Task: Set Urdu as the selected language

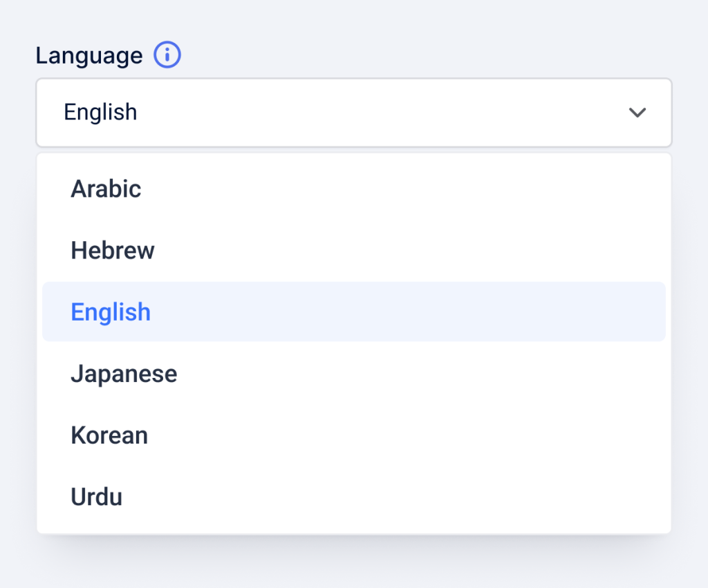Action: tap(97, 497)
